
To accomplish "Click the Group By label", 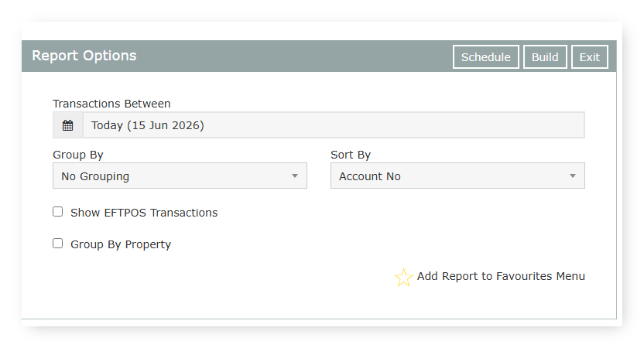I will pyautogui.click(x=78, y=155).
